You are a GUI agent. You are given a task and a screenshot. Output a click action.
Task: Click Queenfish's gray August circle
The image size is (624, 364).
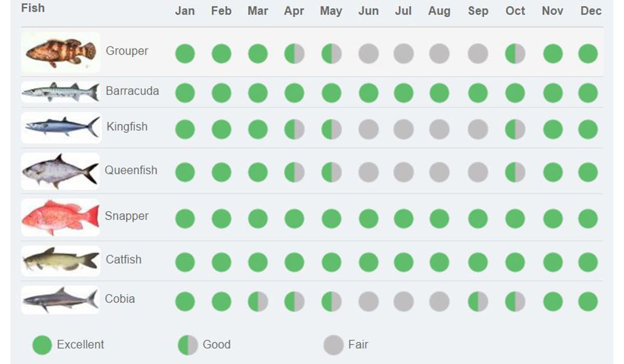coord(439,172)
